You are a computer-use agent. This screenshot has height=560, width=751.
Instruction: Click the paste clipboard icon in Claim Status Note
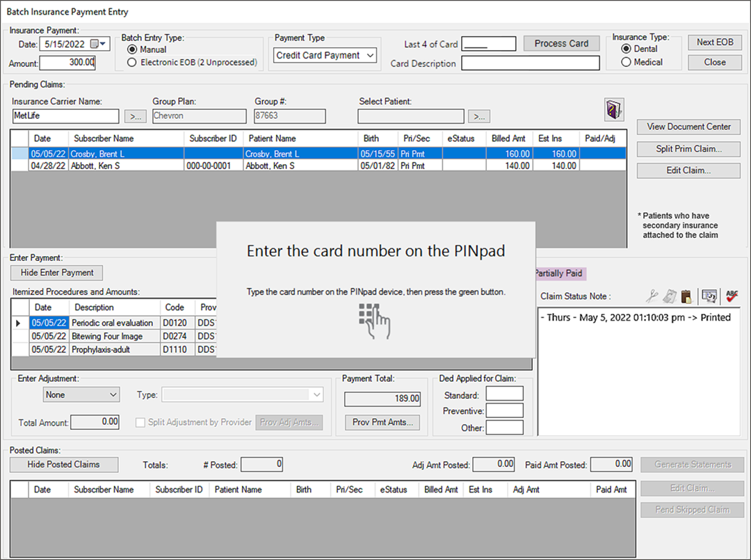click(686, 296)
